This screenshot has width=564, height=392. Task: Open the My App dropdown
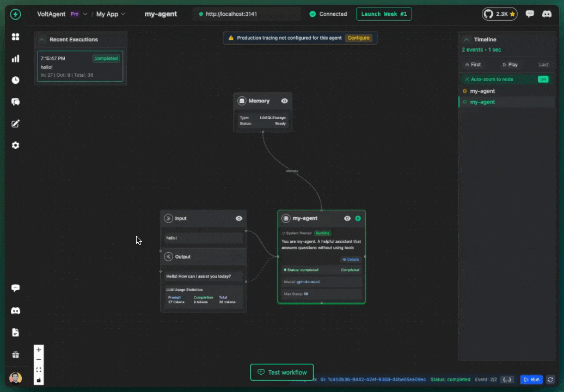111,14
